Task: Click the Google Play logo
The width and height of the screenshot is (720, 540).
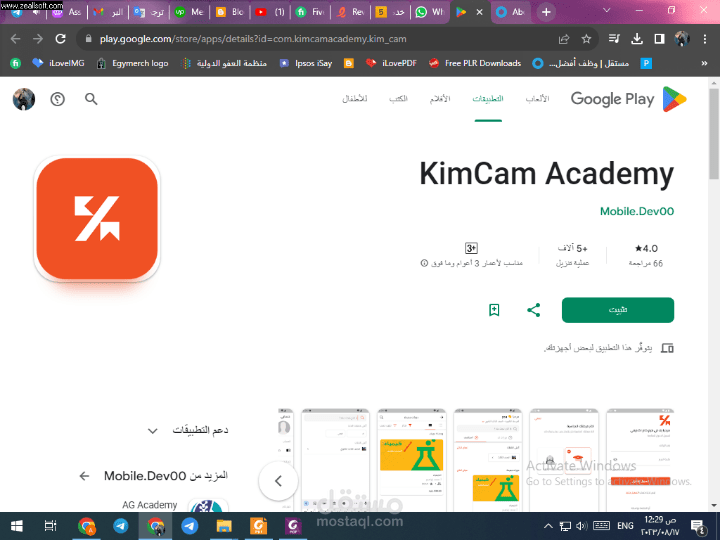Action: click(629, 99)
